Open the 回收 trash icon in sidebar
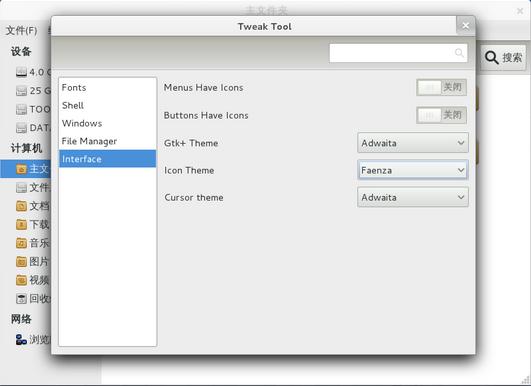This screenshot has height=386, width=531. [x=21, y=299]
